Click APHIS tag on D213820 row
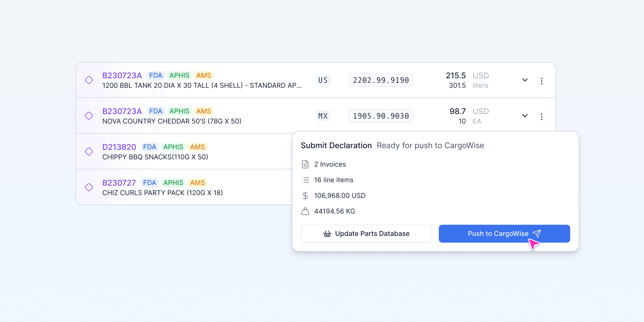This screenshot has width=644, height=322. pyautogui.click(x=173, y=147)
